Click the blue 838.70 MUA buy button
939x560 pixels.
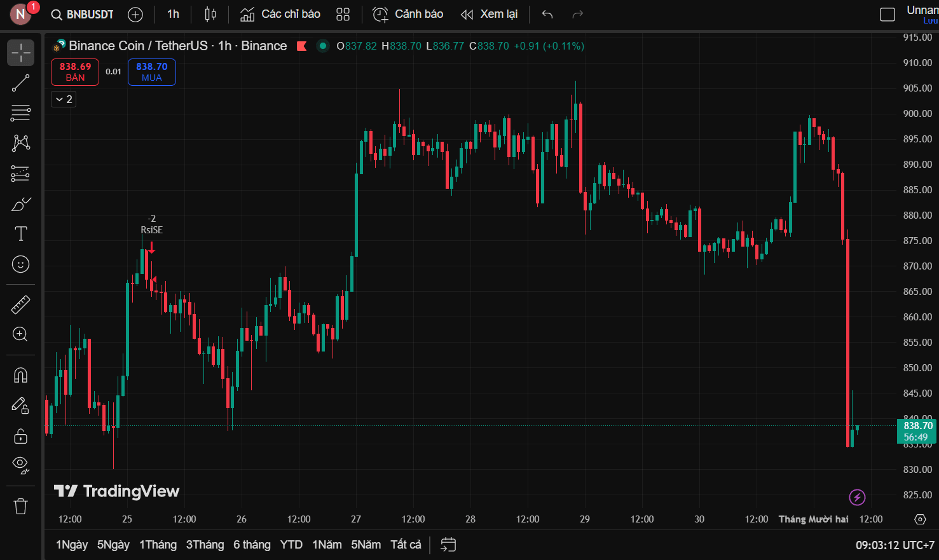[152, 72]
